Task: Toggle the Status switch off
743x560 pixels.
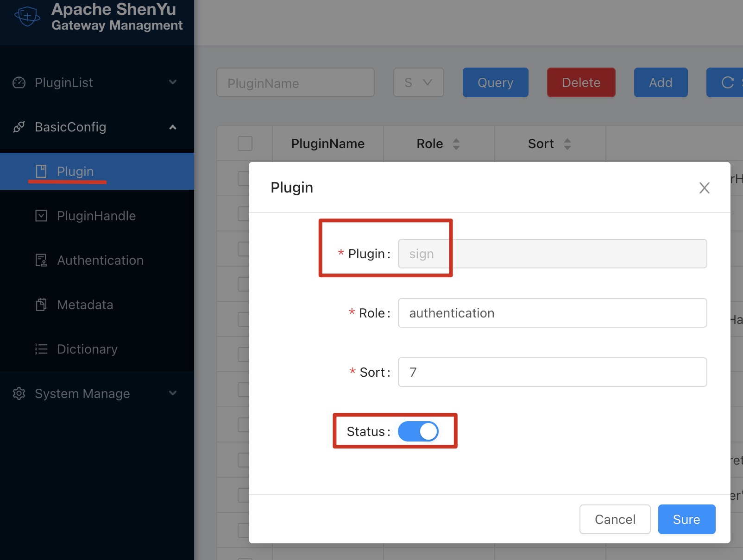Action: 418,431
